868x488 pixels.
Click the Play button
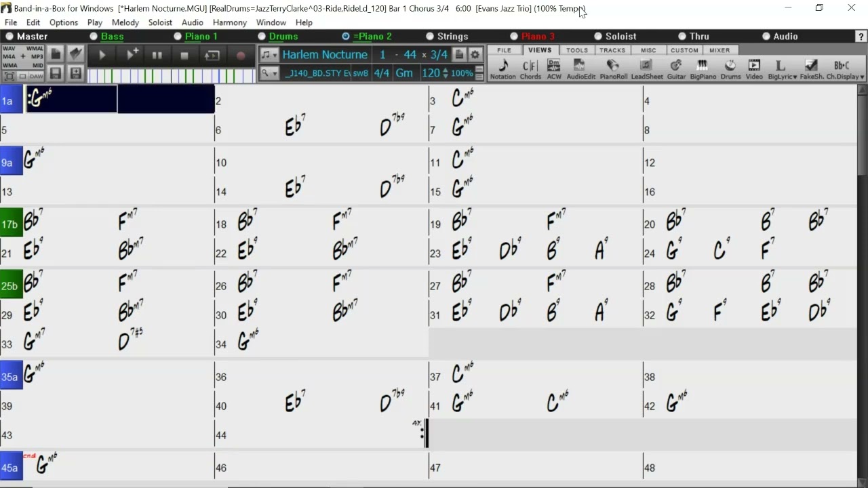(102, 56)
